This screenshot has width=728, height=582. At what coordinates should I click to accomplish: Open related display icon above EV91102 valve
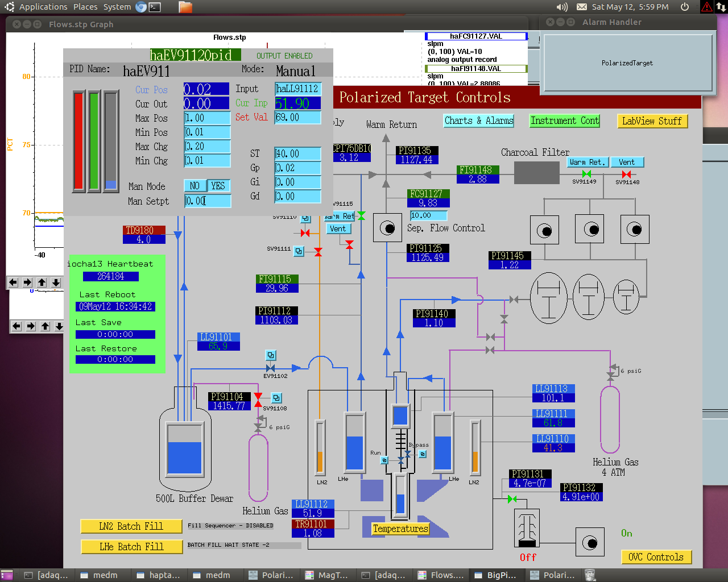coord(271,355)
